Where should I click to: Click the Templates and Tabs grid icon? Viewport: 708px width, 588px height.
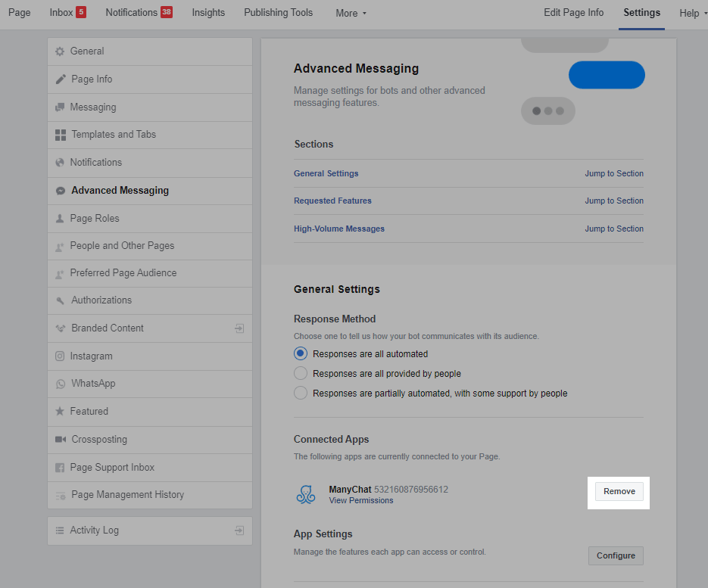[61, 135]
